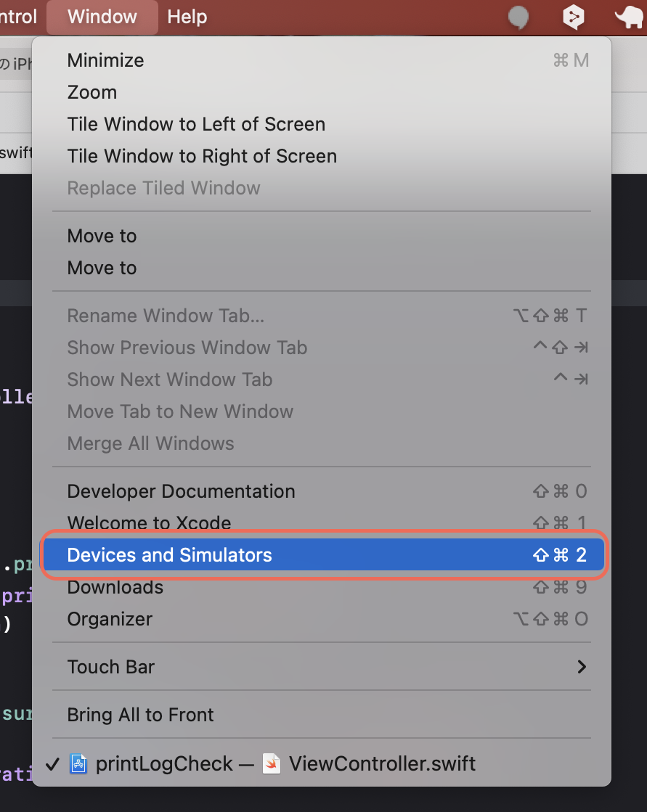Open the Window menu

[x=102, y=17]
